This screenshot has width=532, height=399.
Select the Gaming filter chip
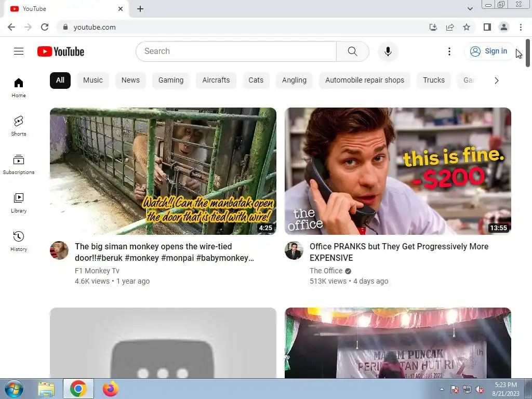170,81
